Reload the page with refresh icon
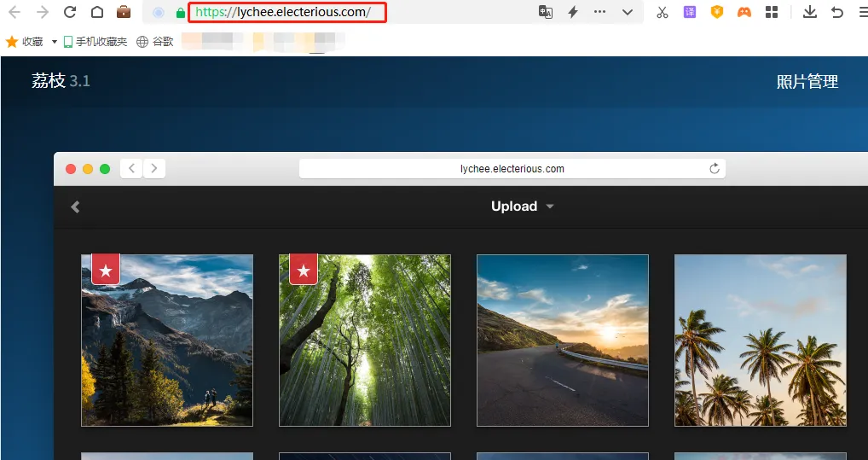This screenshot has width=868, height=460. 70,12
